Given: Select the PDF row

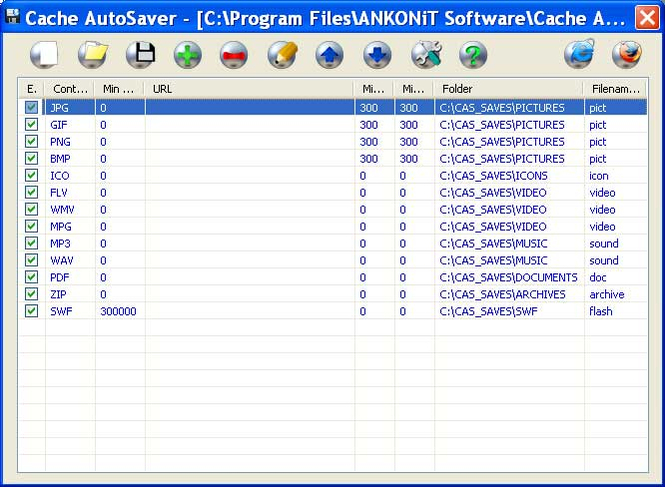Looking at the screenshot, I should pyautogui.click(x=333, y=277).
